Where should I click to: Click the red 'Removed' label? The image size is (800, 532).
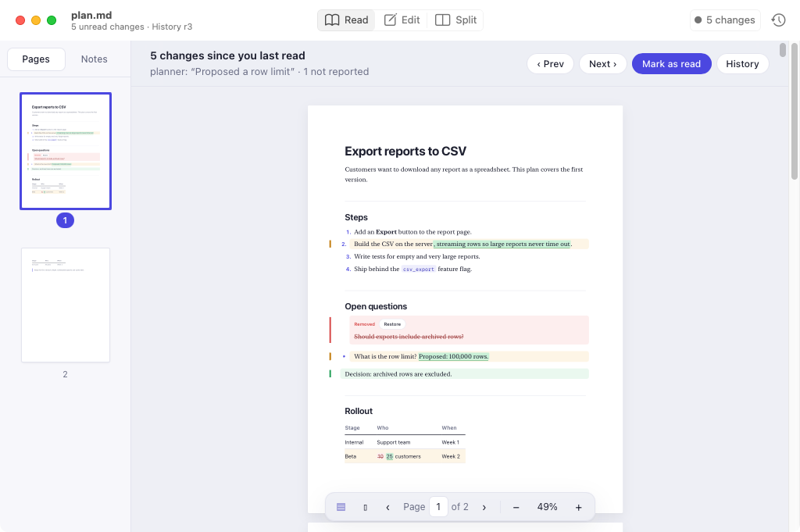364,324
